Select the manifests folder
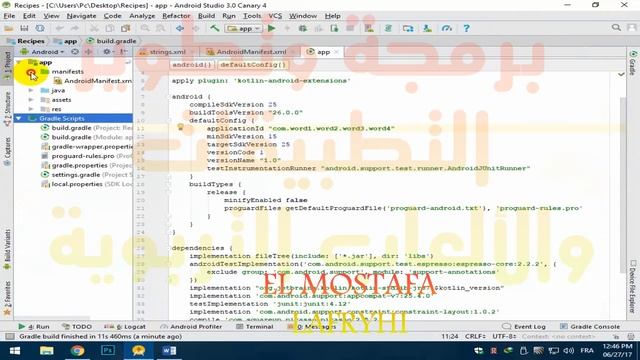Image resolution: width=640 pixels, height=360 pixels. 67,71
